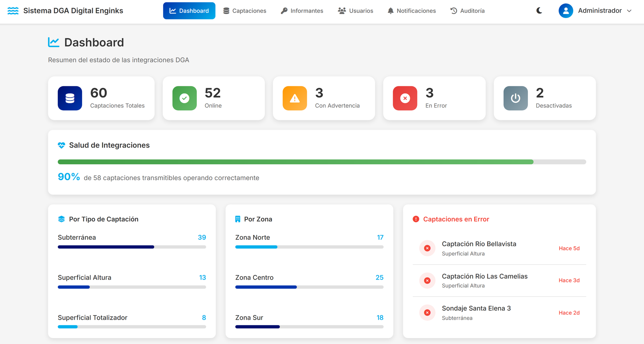Viewport: 644px width, 344px height.
Task: Open the Captaciones menu item
Action: (245, 11)
